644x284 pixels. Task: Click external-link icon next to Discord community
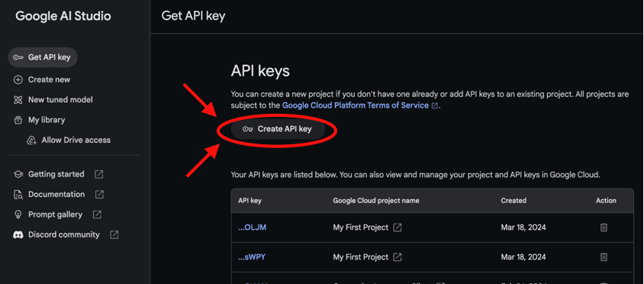114,234
